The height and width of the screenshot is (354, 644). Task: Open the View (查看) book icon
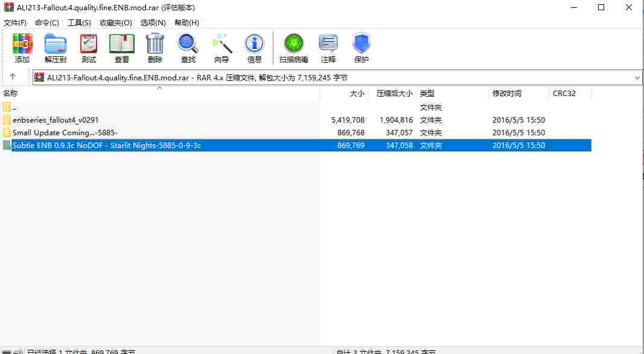(x=122, y=44)
